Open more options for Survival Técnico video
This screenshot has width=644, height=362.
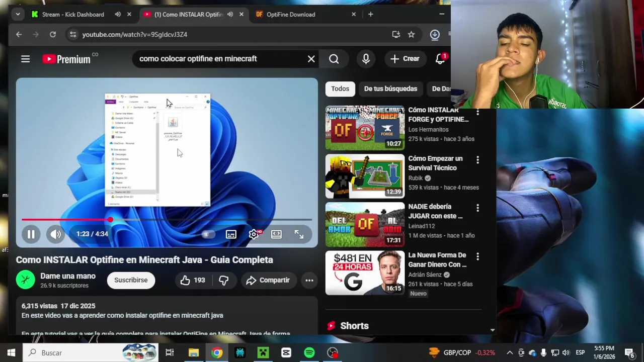click(x=477, y=160)
